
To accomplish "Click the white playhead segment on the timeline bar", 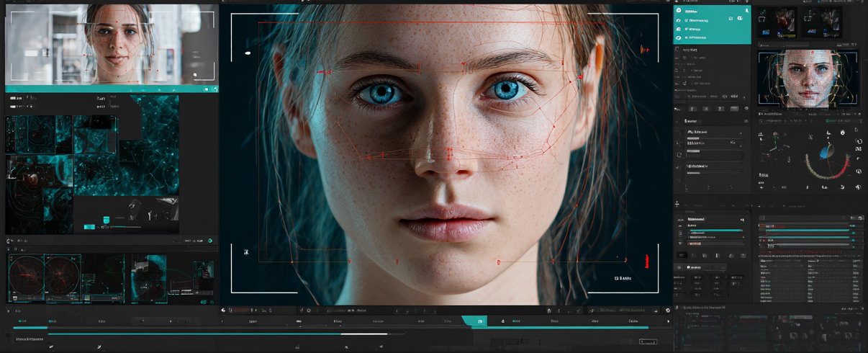I will coord(363,334).
